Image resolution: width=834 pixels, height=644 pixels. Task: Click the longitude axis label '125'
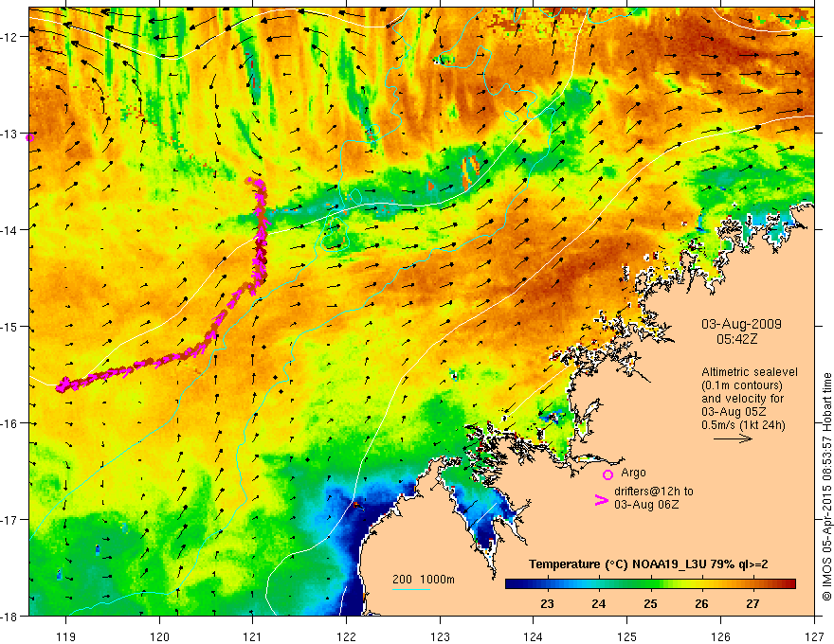(x=627, y=636)
